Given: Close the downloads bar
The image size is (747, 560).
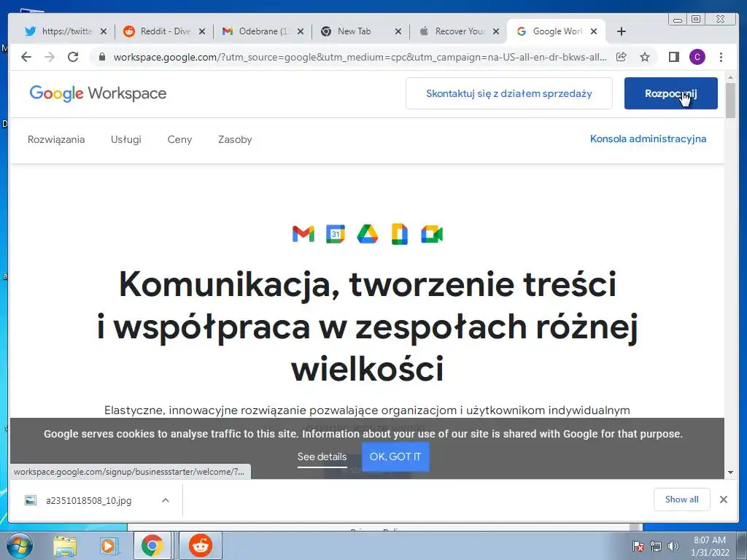Looking at the screenshot, I should coord(723,499).
